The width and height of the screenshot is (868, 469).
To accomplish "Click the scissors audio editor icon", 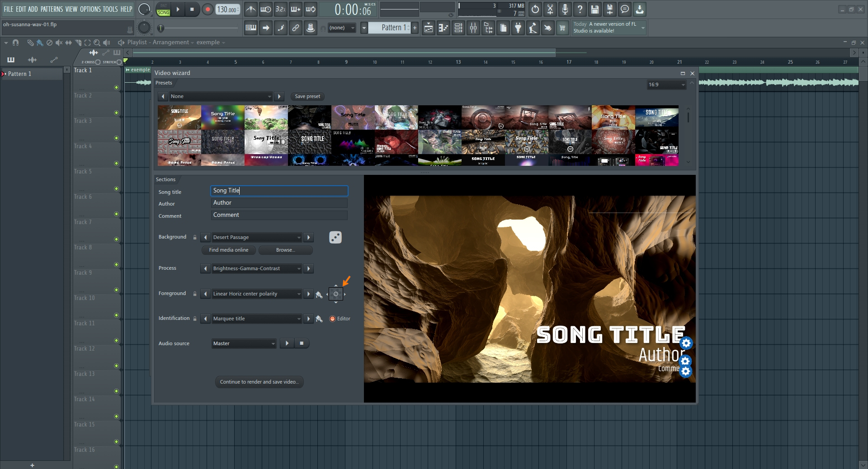I will (550, 9).
